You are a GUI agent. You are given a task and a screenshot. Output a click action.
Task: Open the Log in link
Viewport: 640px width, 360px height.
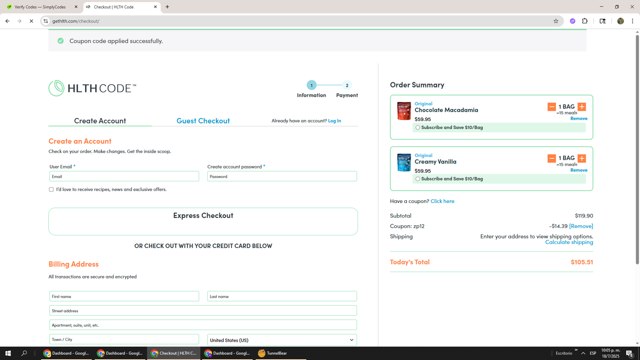pos(334,121)
